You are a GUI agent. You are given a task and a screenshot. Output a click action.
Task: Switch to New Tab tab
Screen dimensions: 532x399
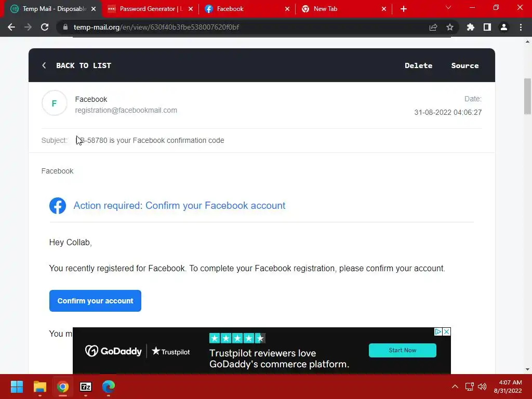(x=344, y=9)
